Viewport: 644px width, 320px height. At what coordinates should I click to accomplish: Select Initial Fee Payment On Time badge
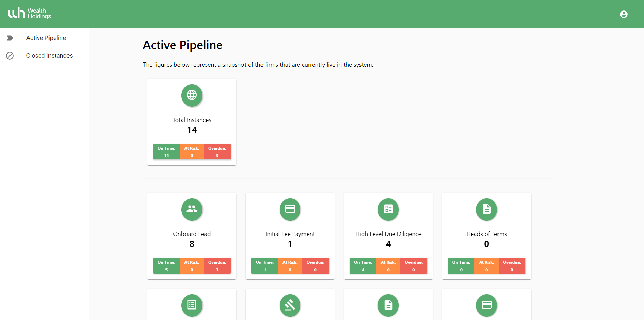point(265,266)
